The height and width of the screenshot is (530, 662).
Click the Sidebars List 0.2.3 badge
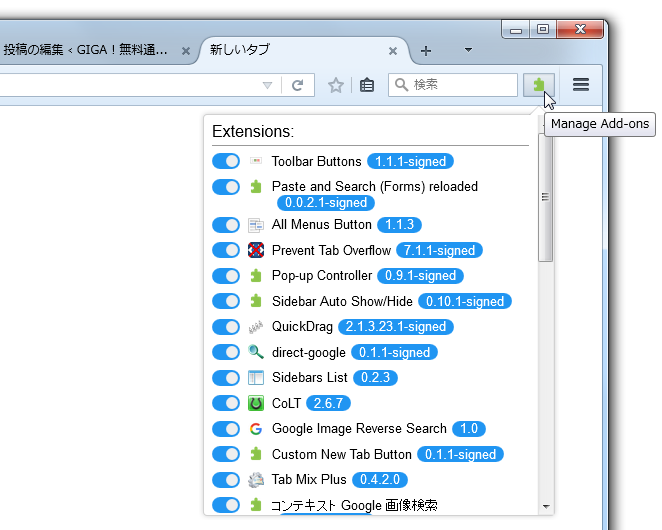click(x=375, y=378)
